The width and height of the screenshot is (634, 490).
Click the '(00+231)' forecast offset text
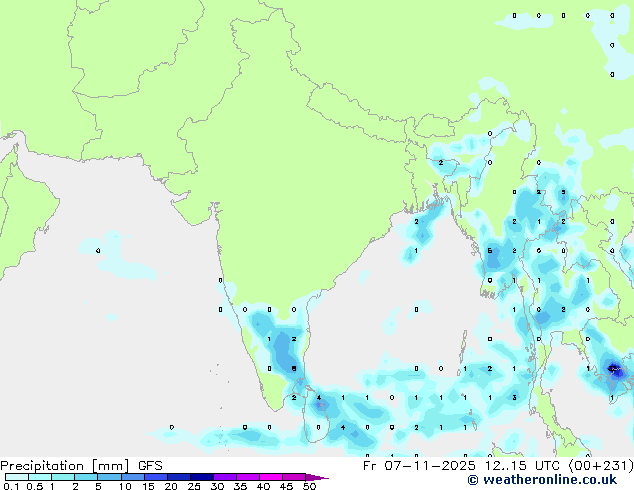pos(601,466)
